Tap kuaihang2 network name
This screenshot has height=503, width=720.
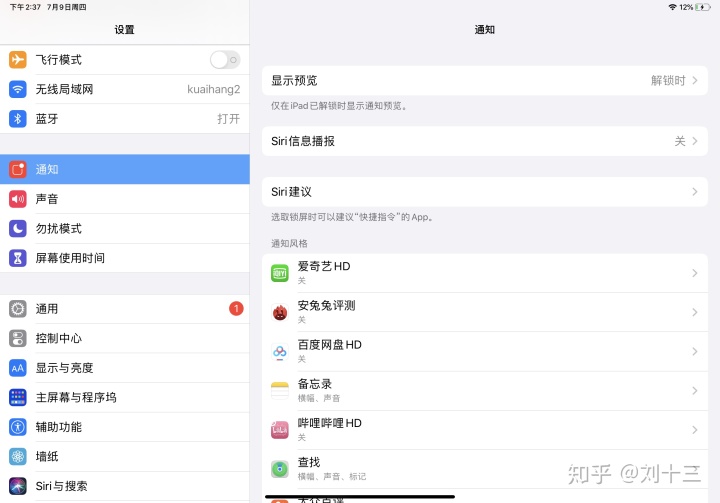(214, 89)
